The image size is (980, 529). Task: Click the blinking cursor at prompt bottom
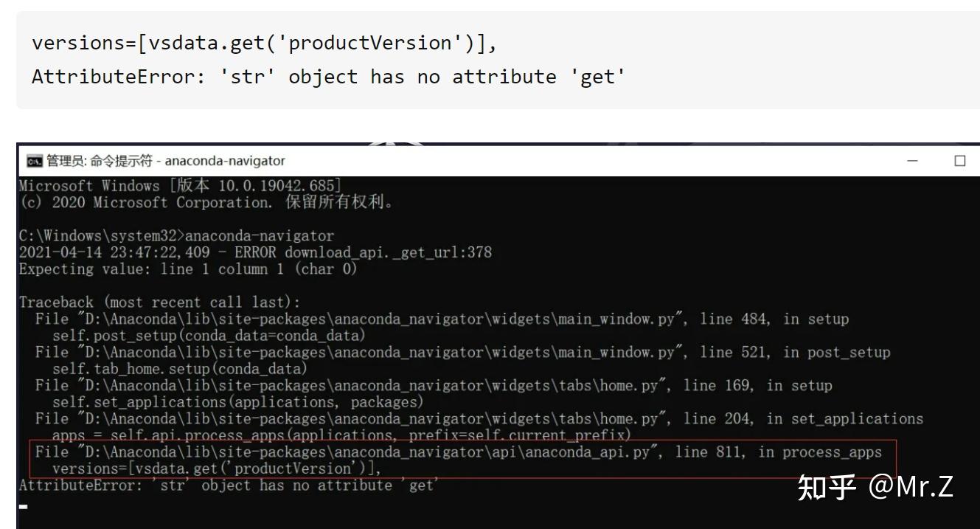pyautogui.click(x=24, y=507)
